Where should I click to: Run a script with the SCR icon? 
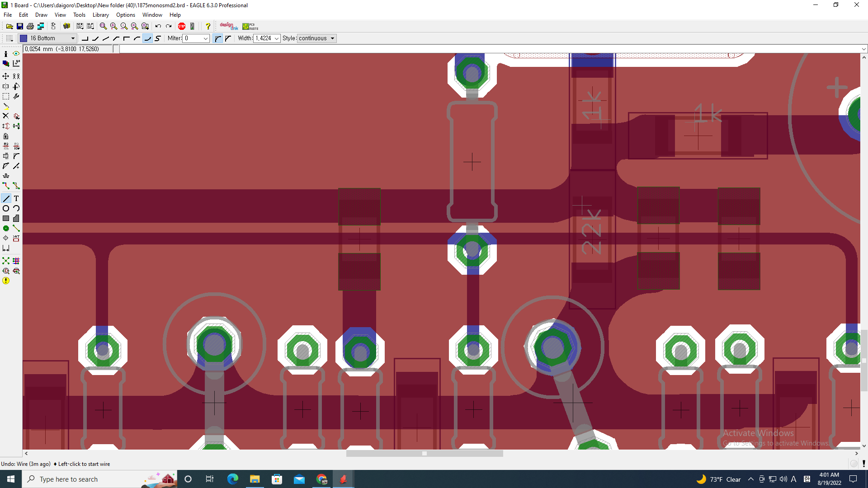[80, 26]
